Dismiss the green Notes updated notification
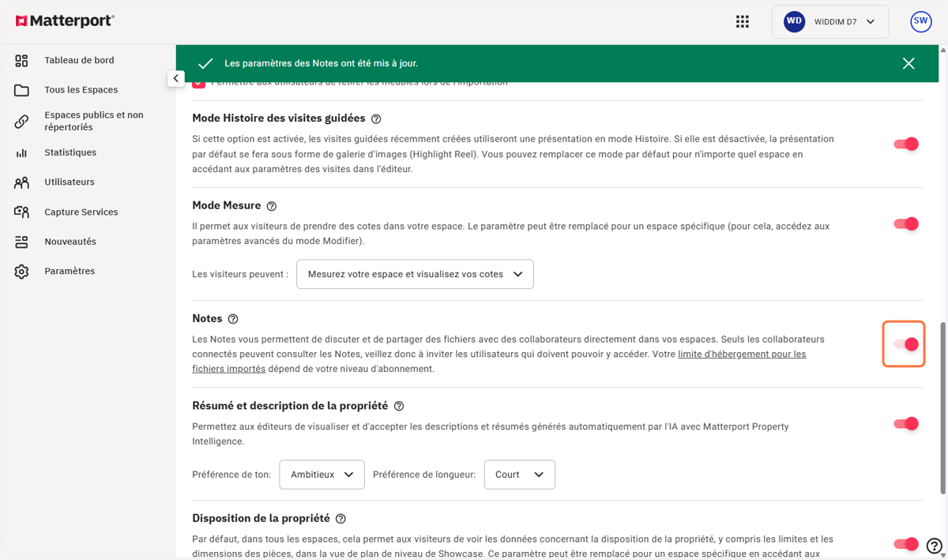This screenshot has width=948, height=560. click(x=908, y=63)
